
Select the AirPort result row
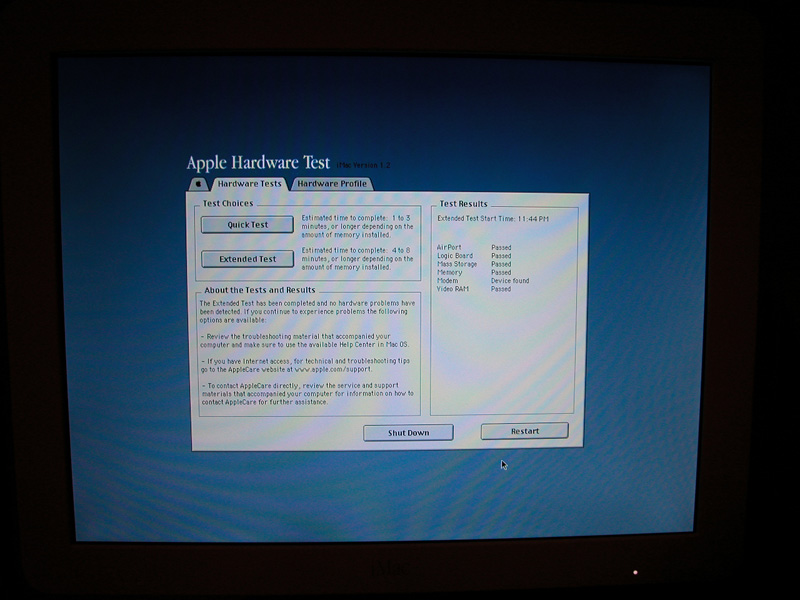pos(474,247)
